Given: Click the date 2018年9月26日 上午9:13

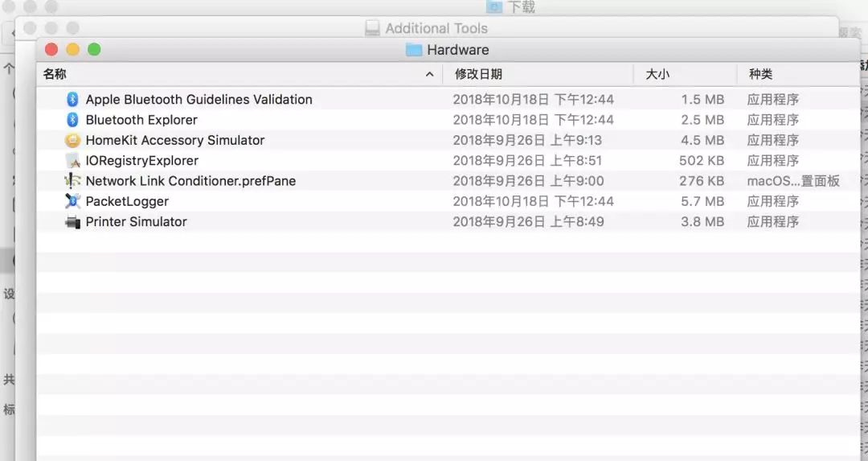Looking at the screenshot, I should (527, 140).
